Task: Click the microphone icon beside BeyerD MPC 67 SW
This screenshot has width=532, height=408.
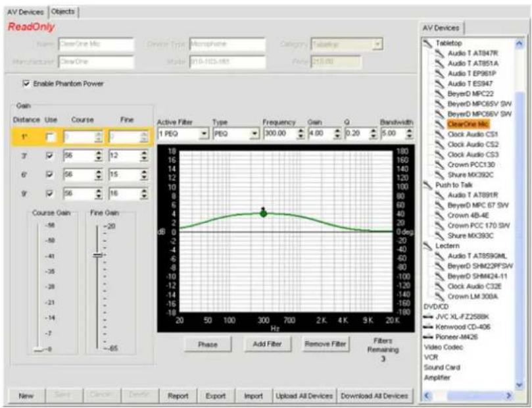Action: click(440, 205)
